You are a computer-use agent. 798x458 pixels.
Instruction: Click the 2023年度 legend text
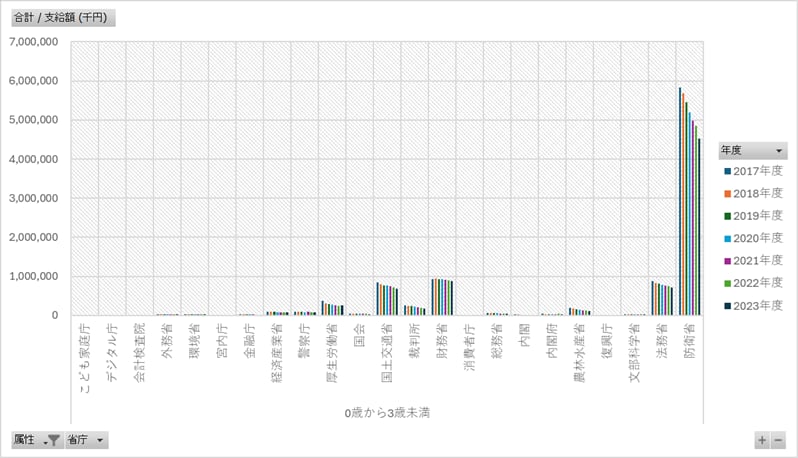pyautogui.click(x=758, y=306)
